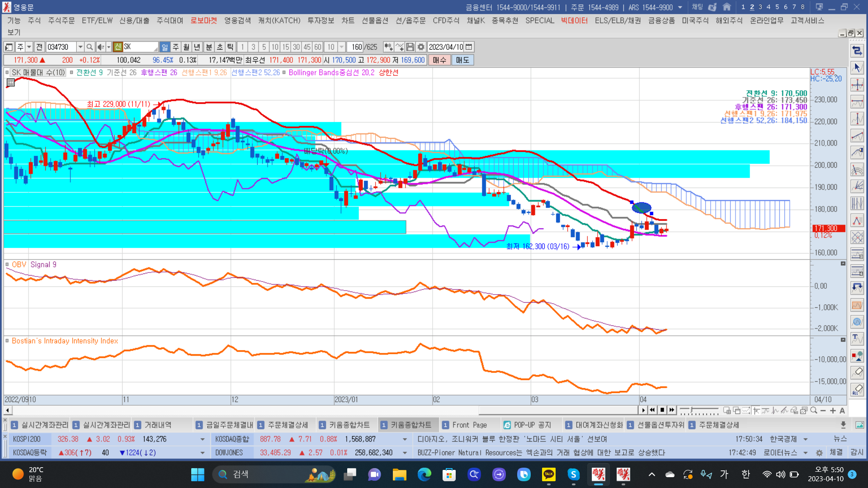Open the 차트 menu
This screenshot has width=868, height=488.
point(348,20)
